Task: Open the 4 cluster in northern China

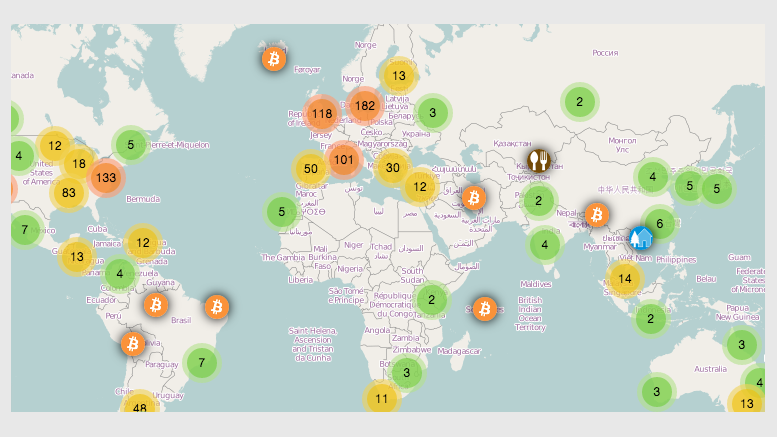Action: 653,176
